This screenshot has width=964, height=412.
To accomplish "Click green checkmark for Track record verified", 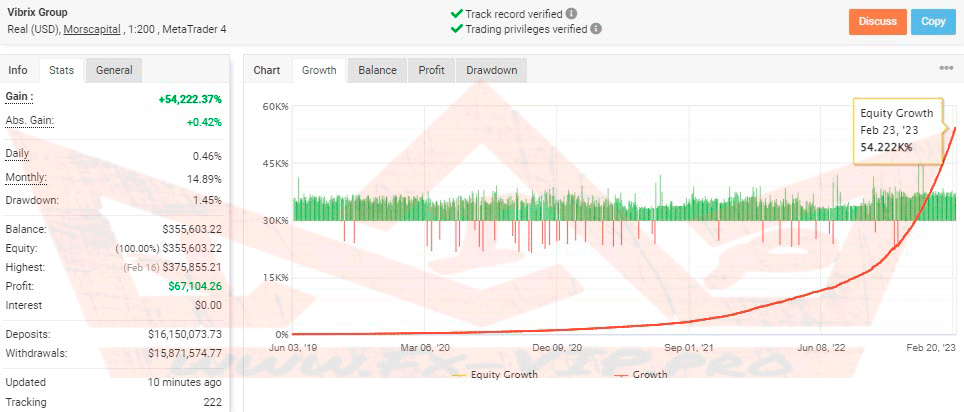I will [x=456, y=14].
